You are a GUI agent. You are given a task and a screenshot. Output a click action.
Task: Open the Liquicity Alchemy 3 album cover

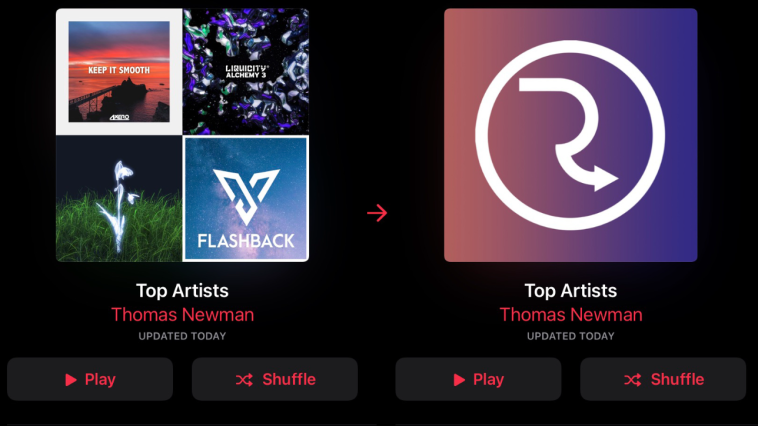246,72
